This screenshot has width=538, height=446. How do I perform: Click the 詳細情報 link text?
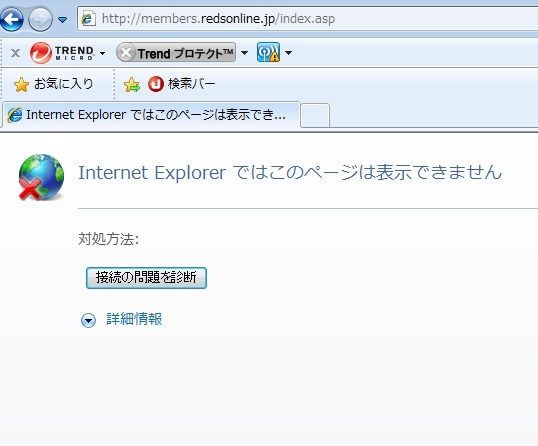click(134, 319)
